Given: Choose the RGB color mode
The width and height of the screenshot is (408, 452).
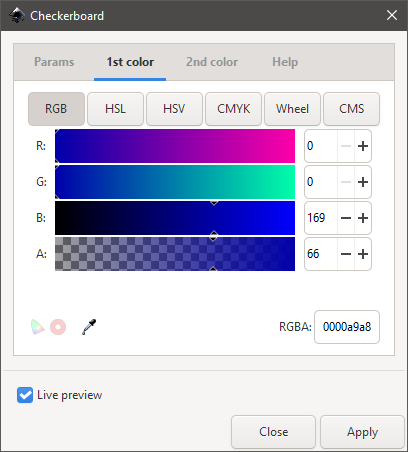Looking at the screenshot, I should coord(56,109).
